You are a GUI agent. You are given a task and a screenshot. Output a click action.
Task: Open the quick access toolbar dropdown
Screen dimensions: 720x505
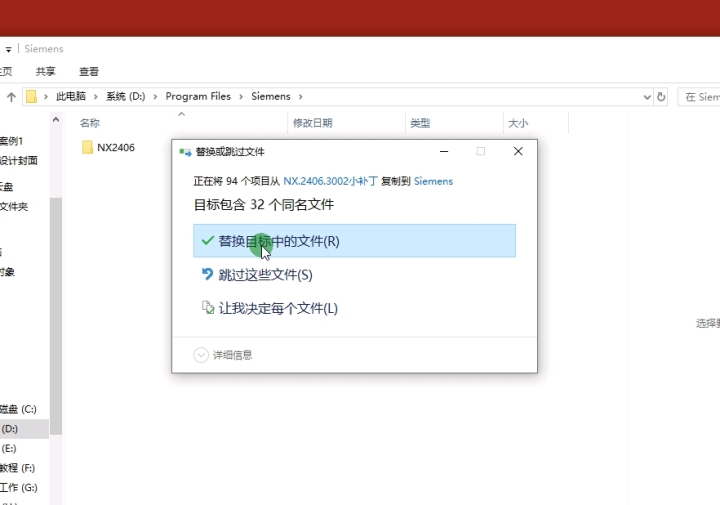(8, 49)
